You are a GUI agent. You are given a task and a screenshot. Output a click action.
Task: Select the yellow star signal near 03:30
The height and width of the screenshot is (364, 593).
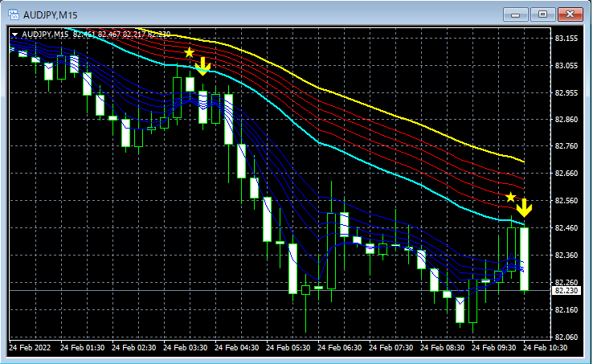(x=189, y=52)
